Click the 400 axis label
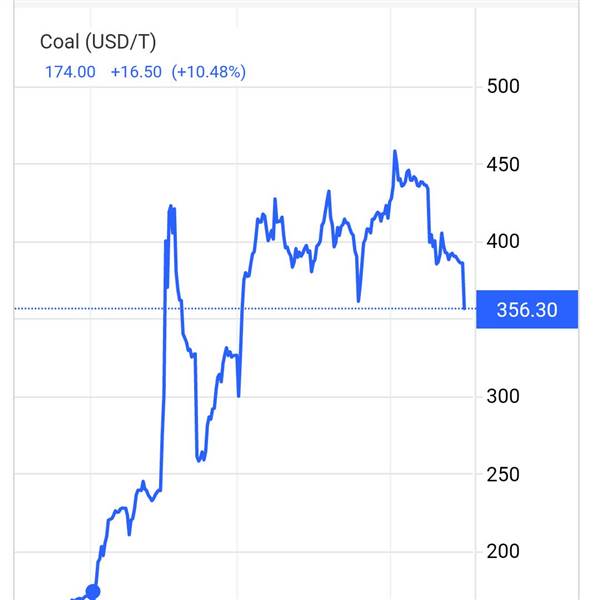Viewport: 600px width, 600px height. [503, 241]
